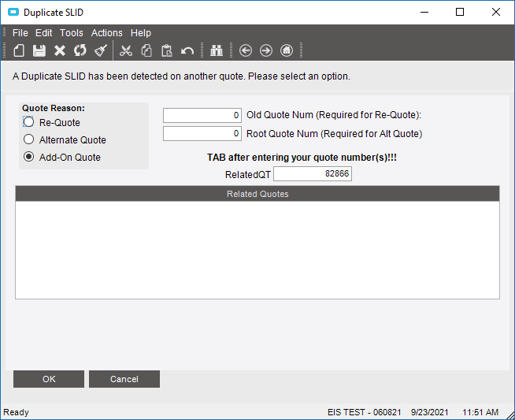This screenshot has height=420, width=515.
Task: Click the OK button
Action: 49,379
